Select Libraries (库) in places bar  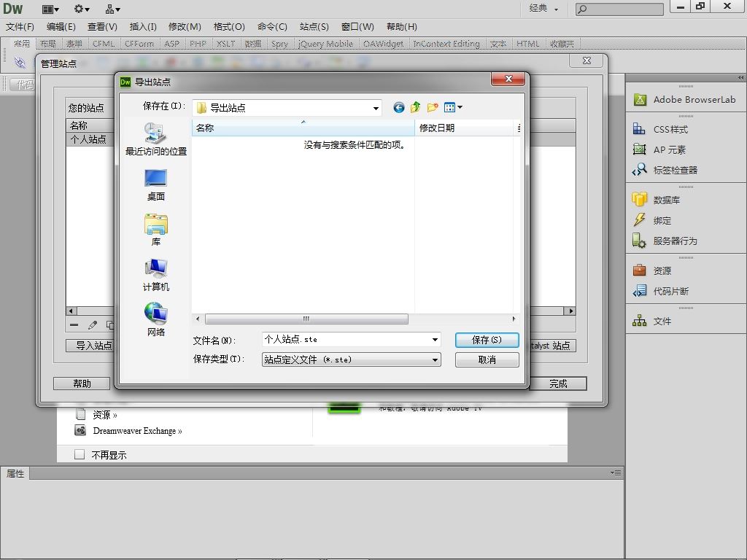click(x=156, y=230)
